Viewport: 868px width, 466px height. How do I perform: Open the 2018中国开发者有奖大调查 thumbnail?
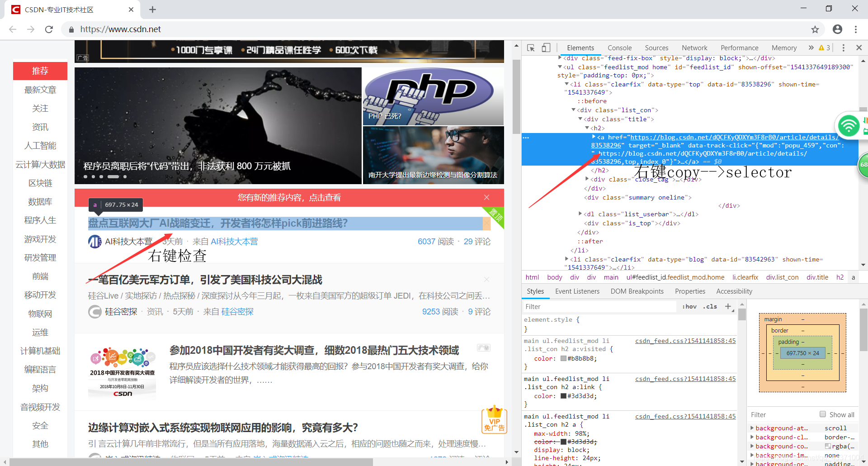click(122, 373)
